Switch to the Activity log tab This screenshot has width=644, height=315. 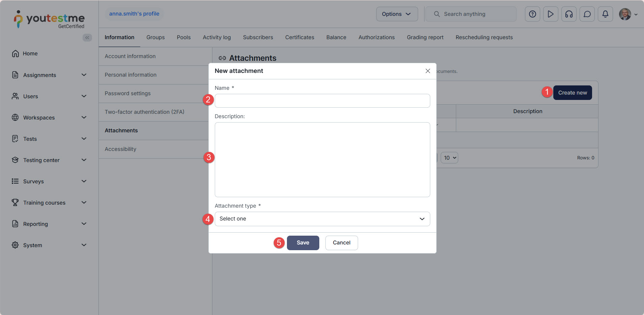click(216, 37)
